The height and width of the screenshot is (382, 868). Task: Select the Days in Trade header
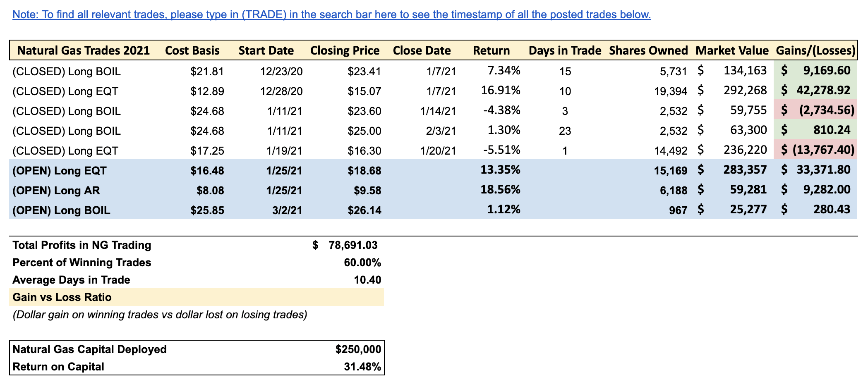point(565,50)
